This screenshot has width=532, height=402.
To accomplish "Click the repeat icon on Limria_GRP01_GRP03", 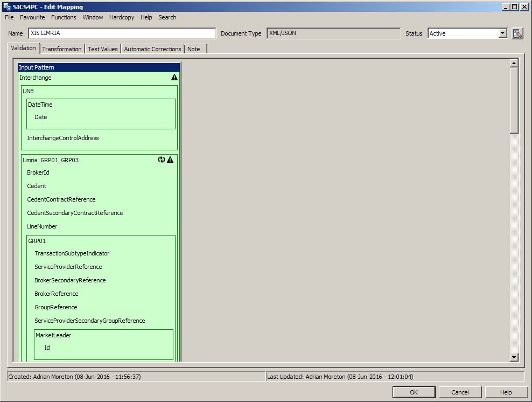I will 162,160.
